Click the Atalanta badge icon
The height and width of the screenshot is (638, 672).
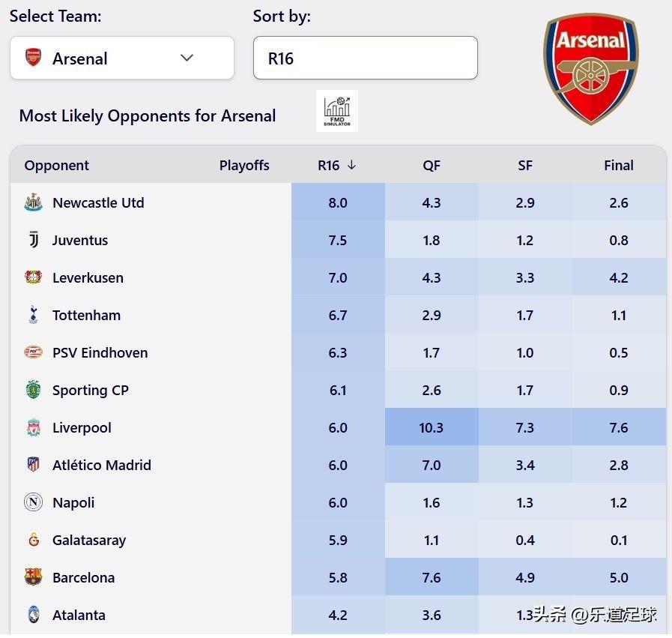coord(33,615)
